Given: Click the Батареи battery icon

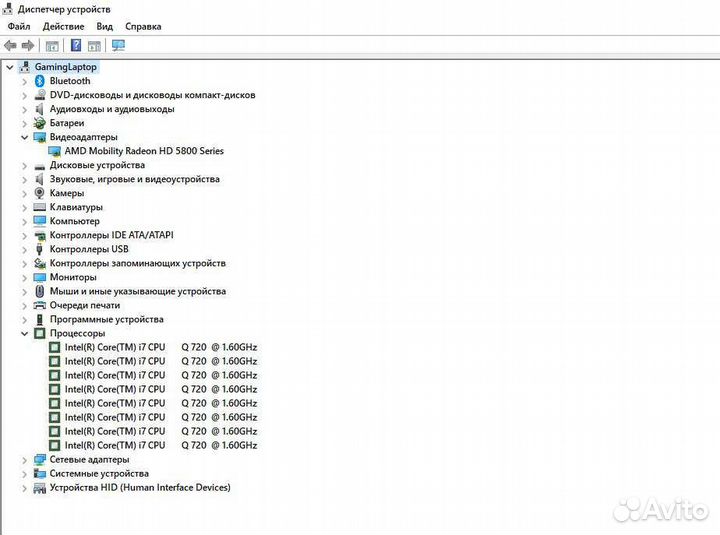Looking at the screenshot, I should coord(40,123).
